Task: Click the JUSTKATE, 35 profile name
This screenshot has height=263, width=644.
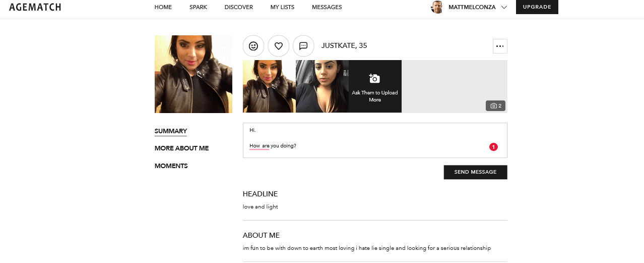Action: point(344,46)
